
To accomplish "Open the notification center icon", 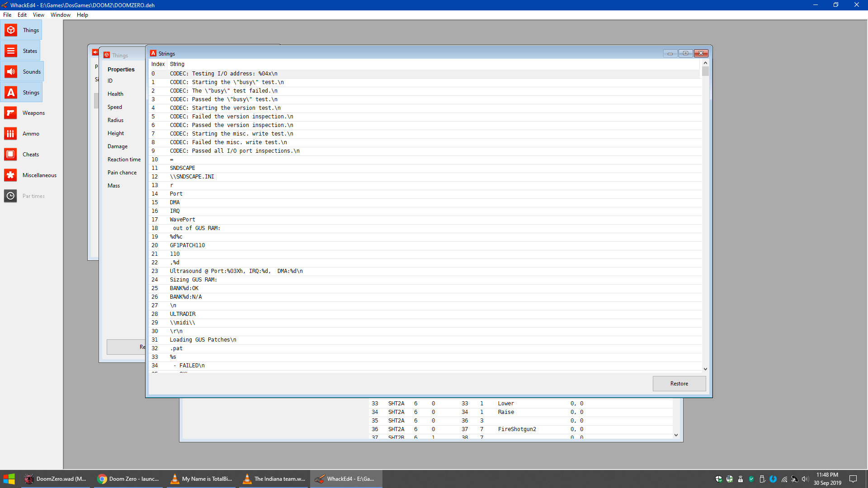I will pyautogui.click(x=853, y=479).
